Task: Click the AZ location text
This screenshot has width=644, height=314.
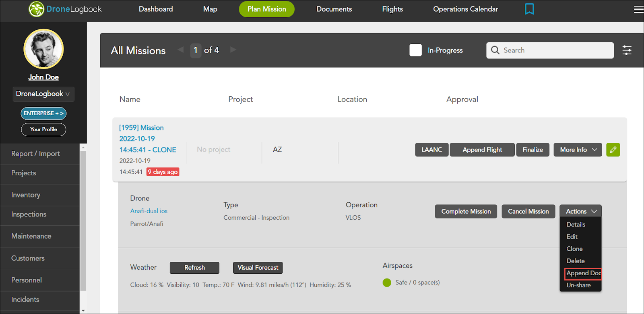Action: tap(277, 149)
